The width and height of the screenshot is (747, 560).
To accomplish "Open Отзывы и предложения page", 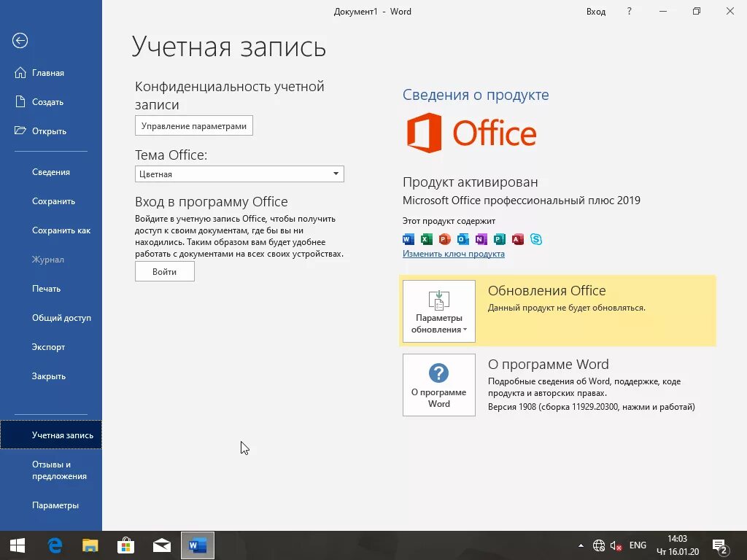I will coord(51,470).
